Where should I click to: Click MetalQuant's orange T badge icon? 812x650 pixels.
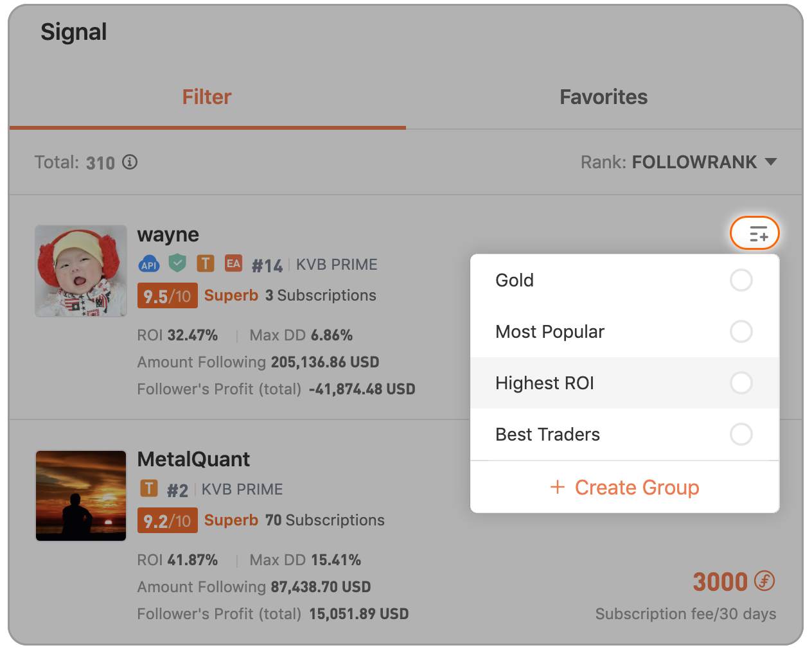point(149,489)
